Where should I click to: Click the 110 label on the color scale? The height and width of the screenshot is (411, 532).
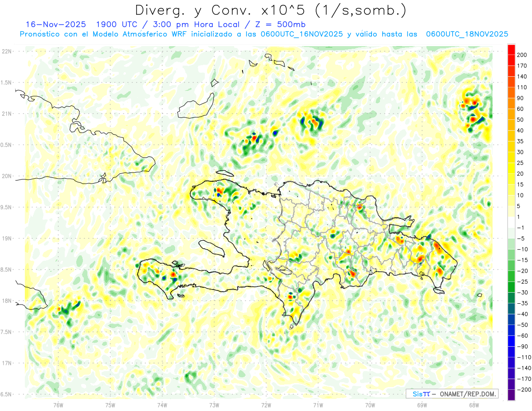pyautogui.click(x=522, y=87)
